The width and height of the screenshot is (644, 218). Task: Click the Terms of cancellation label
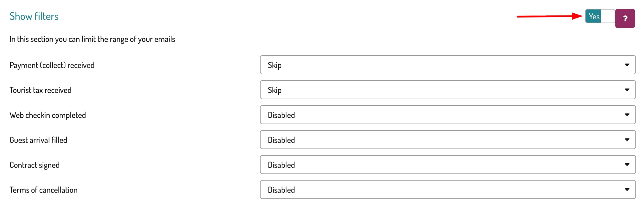tap(43, 190)
